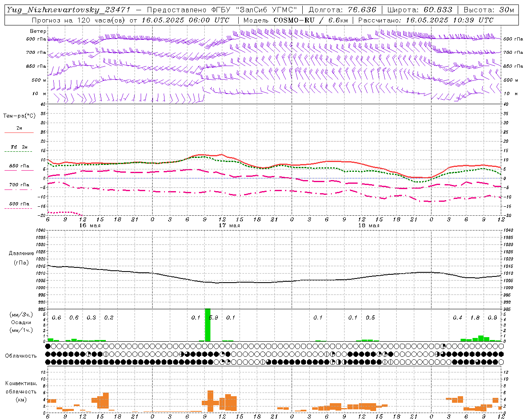Click the Облачность panel label
The height and width of the screenshot is (420, 525).
pyautogui.click(x=21, y=356)
